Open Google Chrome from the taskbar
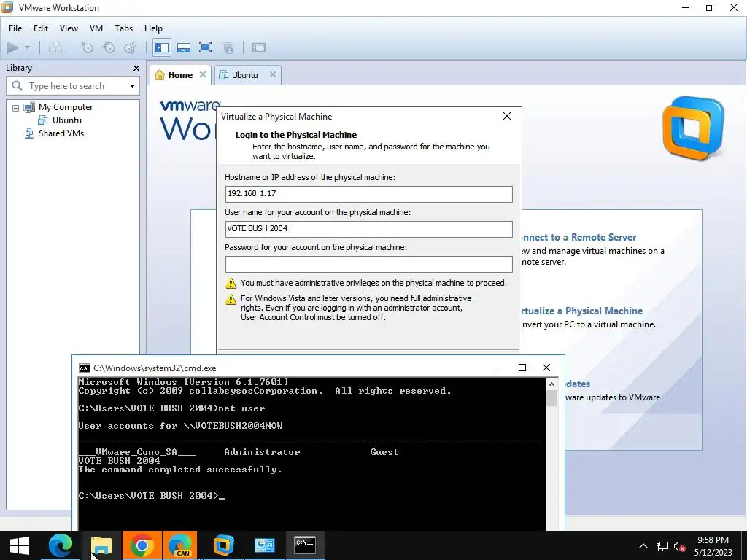The width and height of the screenshot is (747, 560). 142,545
